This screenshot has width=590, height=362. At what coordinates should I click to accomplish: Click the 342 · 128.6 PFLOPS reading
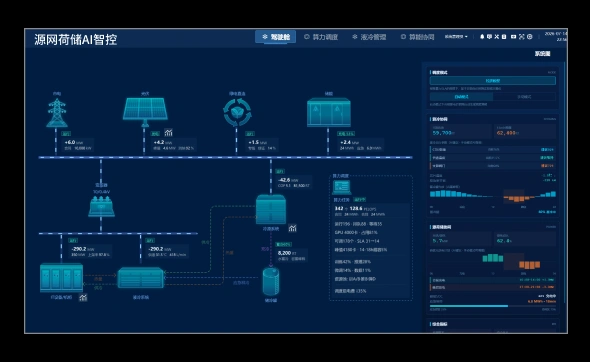coord(355,208)
